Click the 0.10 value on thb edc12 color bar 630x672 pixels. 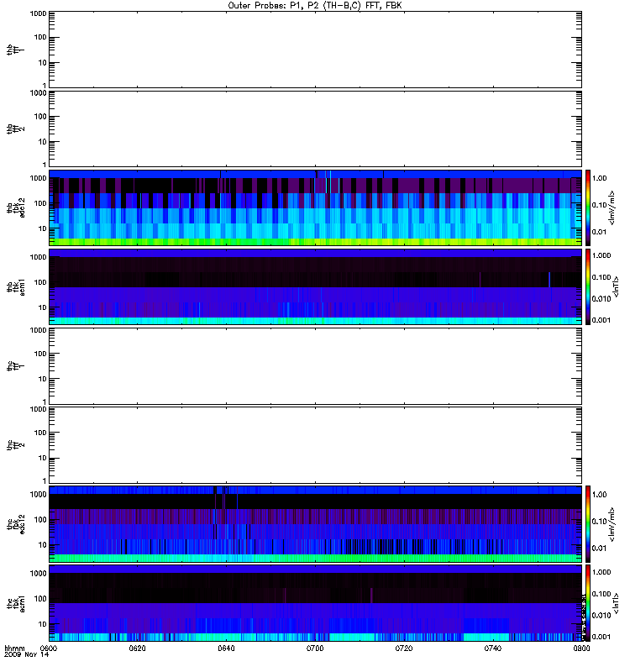(600, 205)
